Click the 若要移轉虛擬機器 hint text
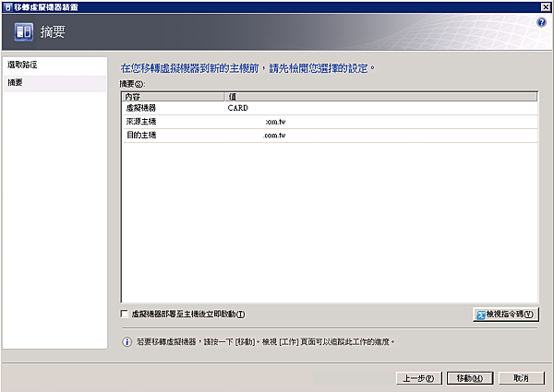 coord(265,341)
